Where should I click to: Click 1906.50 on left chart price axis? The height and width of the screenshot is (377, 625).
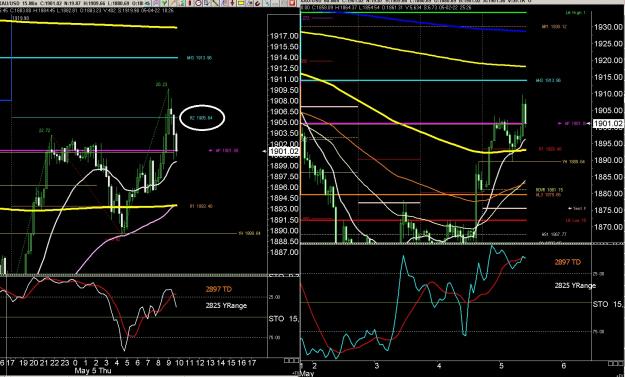pos(284,112)
